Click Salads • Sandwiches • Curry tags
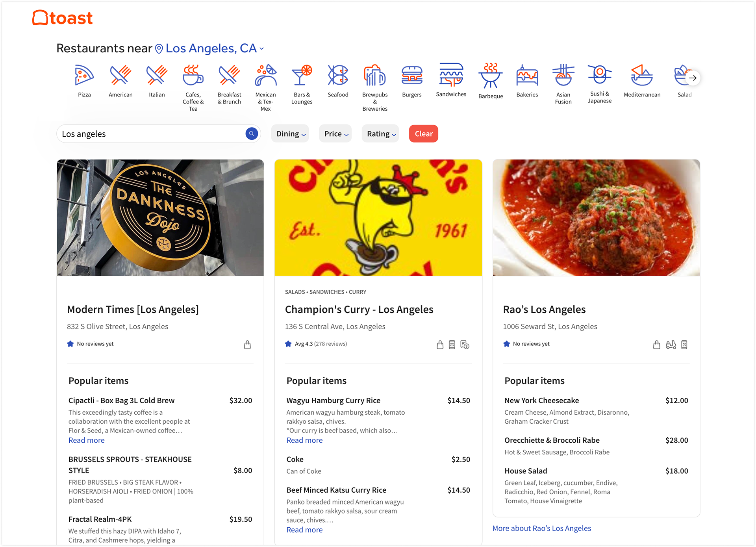 click(326, 292)
